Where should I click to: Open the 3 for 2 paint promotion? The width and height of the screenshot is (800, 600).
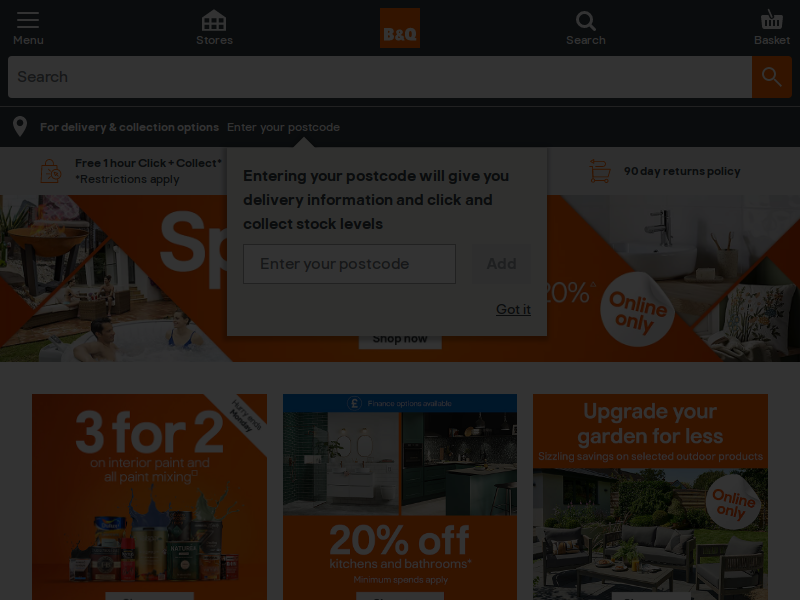click(149, 497)
